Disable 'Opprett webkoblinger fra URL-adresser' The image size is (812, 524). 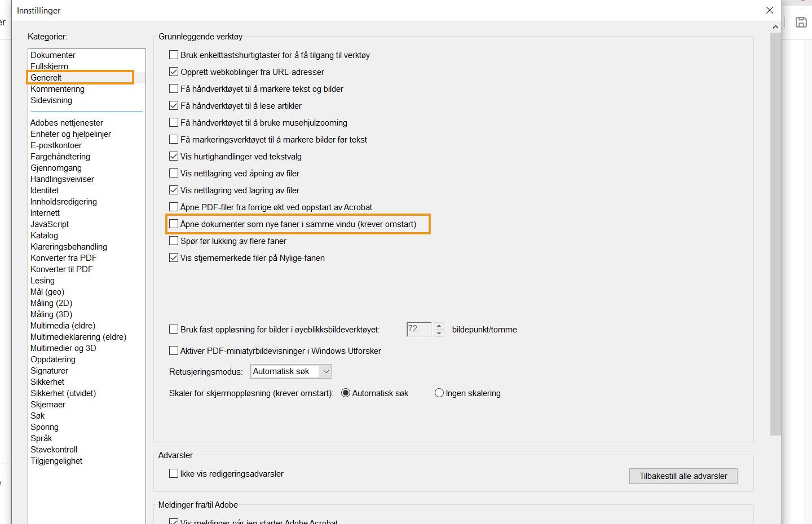[174, 72]
